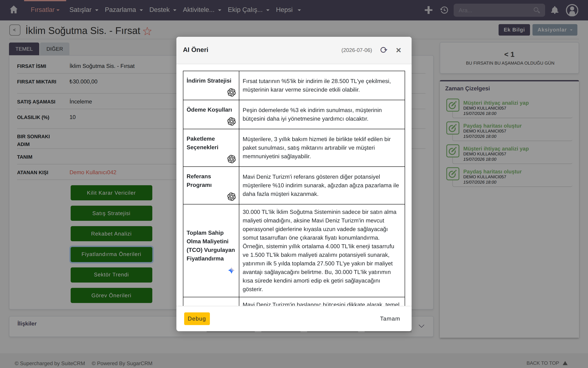This screenshot has height=368, width=588.
Task: Open notifications bell
Action: coord(555,10)
